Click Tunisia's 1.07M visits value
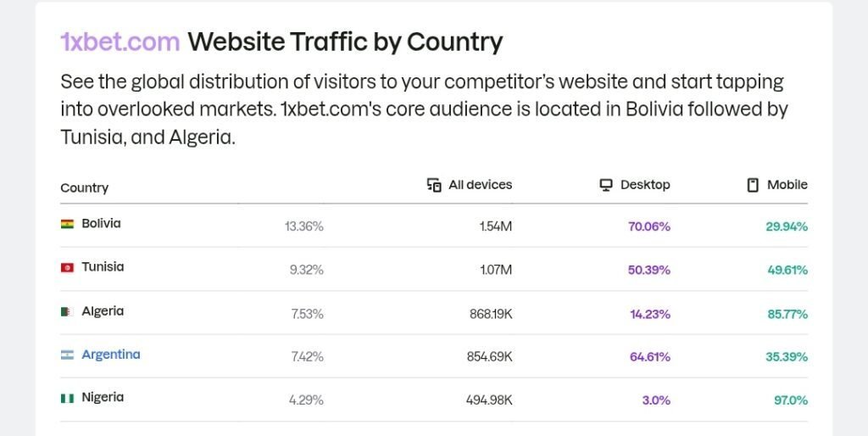The image size is (868, 436). pos(496,270)
